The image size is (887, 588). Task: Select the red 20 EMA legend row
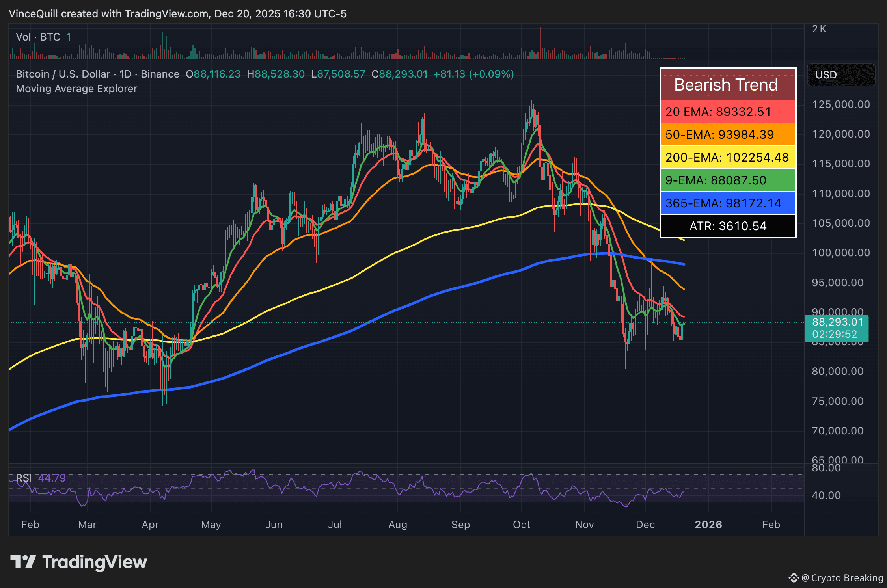(727, 112)
